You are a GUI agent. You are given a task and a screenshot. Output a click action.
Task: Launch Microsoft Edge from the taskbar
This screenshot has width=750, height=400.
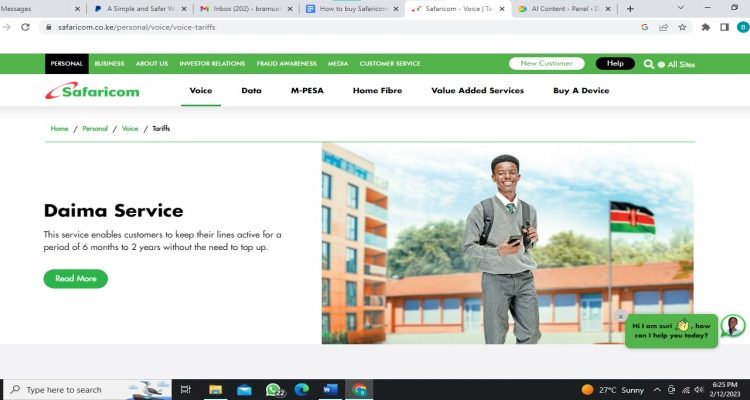(x=302, y=389)
